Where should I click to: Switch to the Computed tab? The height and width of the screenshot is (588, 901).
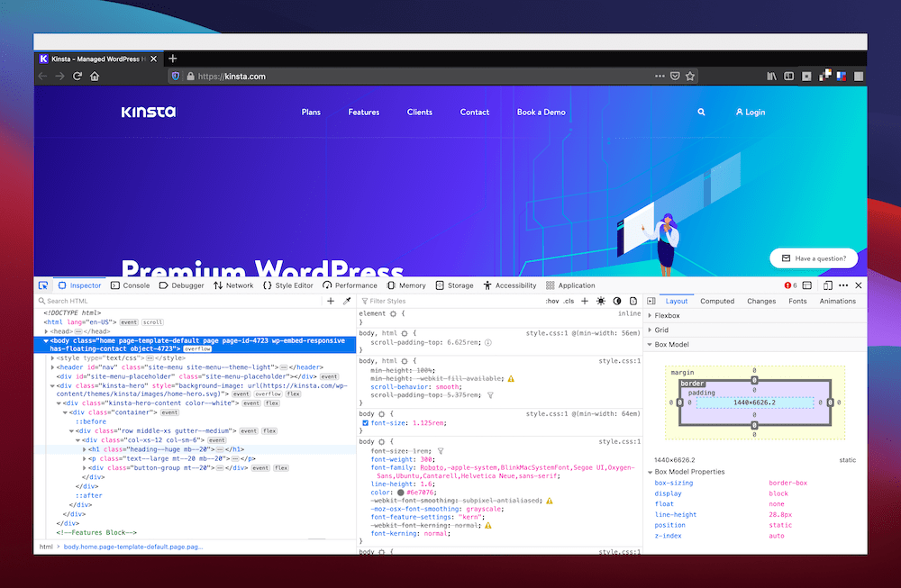[x=717, y=301]
